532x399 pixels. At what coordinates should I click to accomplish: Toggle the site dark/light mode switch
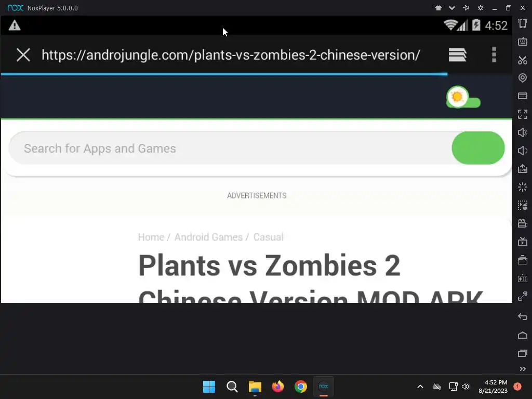[463, 97]
